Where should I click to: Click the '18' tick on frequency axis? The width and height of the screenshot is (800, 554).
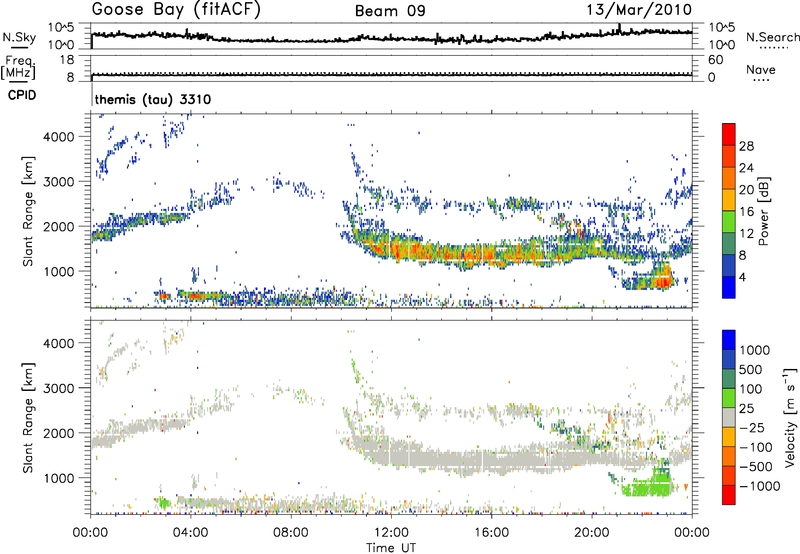[x=67, y=60]
